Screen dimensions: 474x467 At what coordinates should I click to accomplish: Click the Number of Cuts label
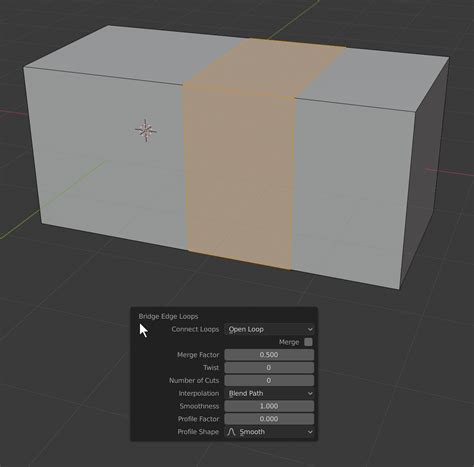[194, 381]
